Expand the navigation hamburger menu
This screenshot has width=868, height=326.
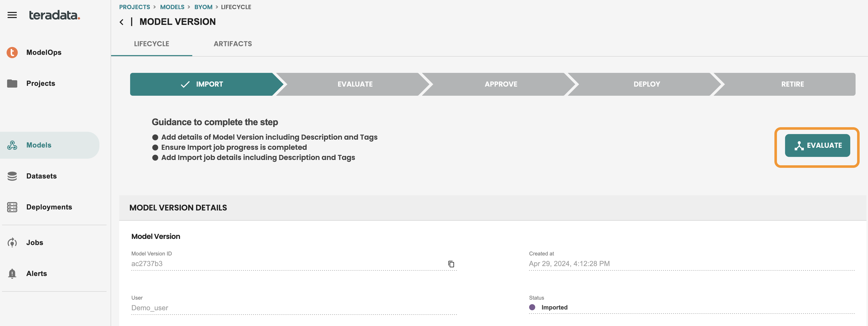12,14
